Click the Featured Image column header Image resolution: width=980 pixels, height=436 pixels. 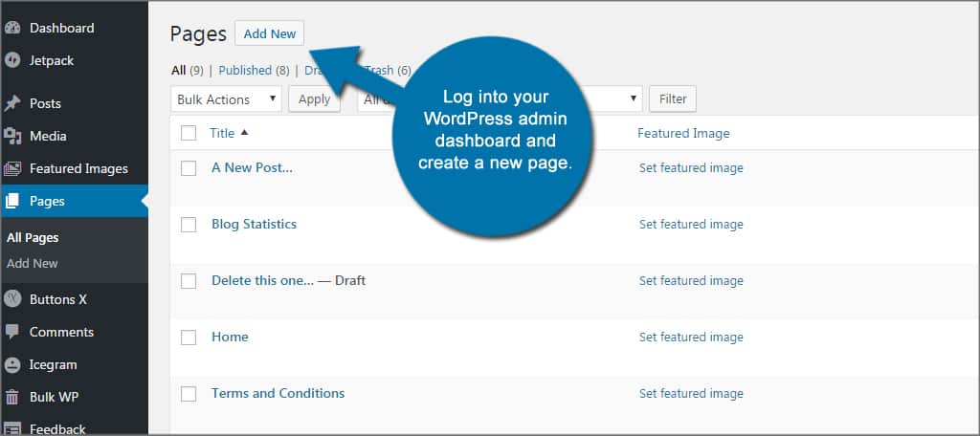tap(683, 133)
